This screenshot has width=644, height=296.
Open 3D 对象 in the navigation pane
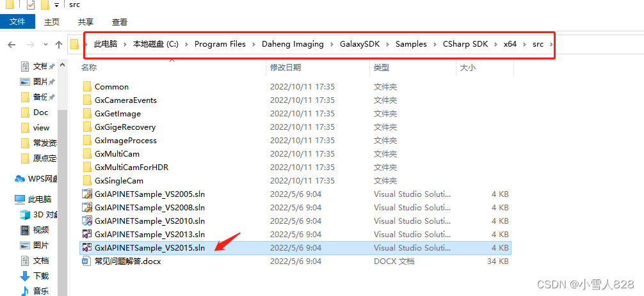pyautogui.click(x=38, y=214)
